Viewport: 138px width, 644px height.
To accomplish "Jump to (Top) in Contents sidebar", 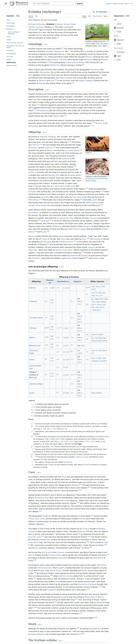I will pos(8,20).
